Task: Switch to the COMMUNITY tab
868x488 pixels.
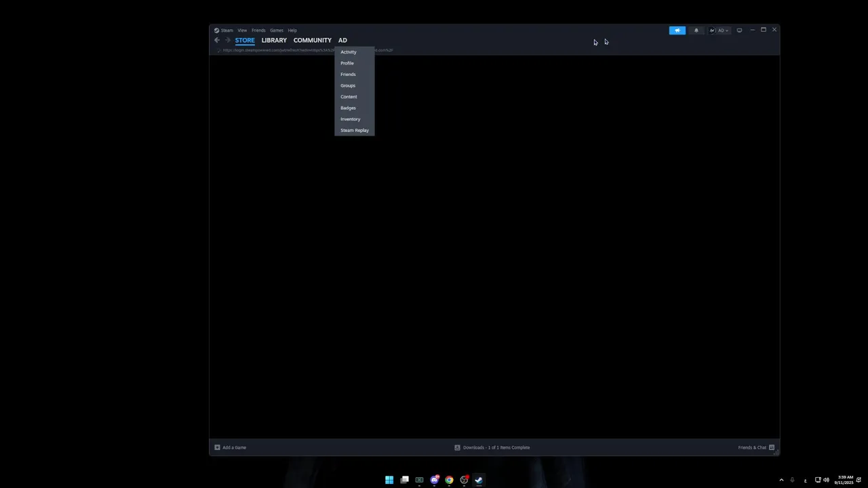Action: point(313,40)
